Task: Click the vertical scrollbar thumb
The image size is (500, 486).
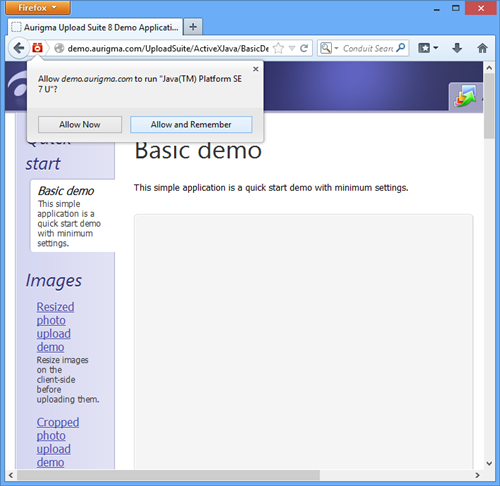Action: point(489,106)
